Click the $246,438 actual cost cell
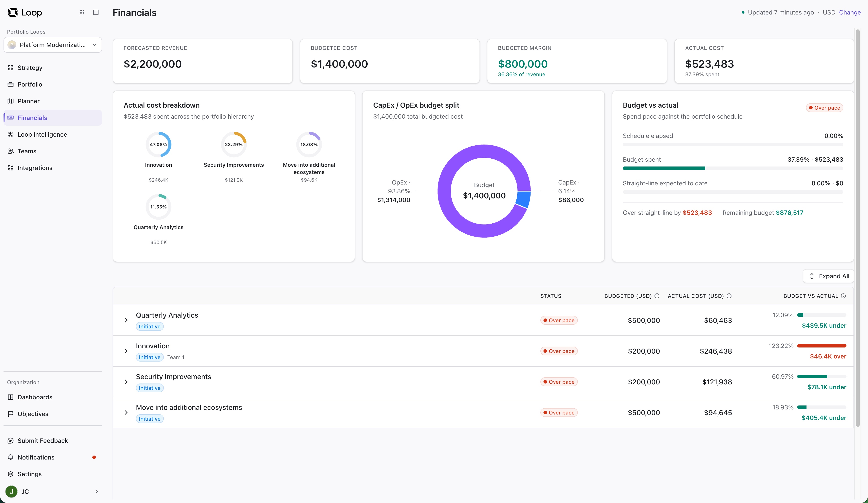Screen dimensions: 868x503 pos(716,351)
